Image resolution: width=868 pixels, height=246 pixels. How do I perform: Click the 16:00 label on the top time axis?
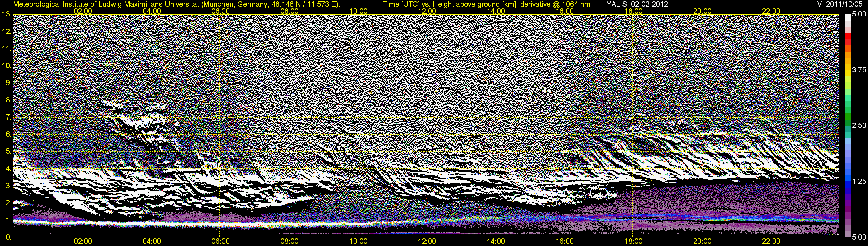565,11
